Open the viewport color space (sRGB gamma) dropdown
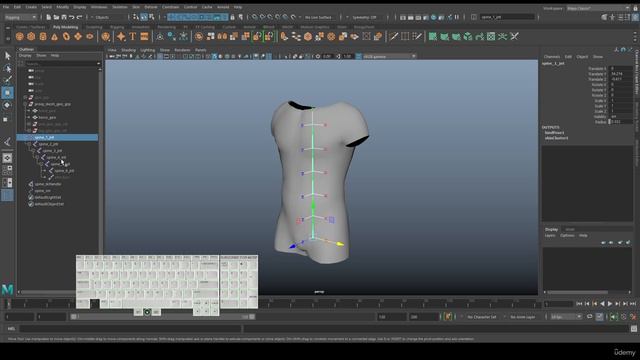 pos(389,56)
